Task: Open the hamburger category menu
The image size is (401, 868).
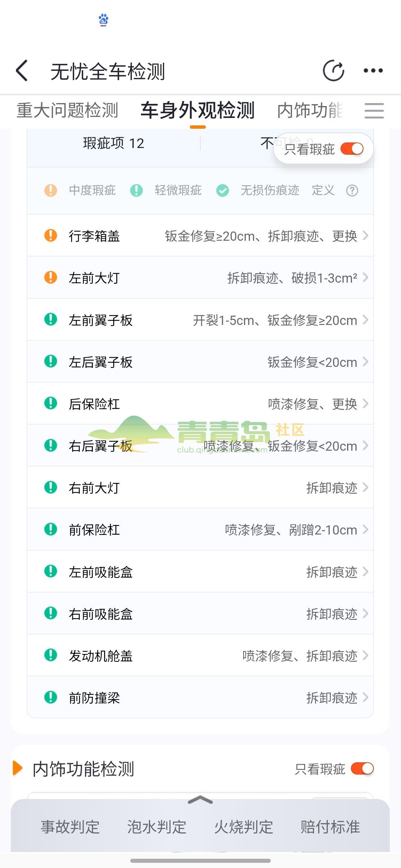Action: (374, 111)
